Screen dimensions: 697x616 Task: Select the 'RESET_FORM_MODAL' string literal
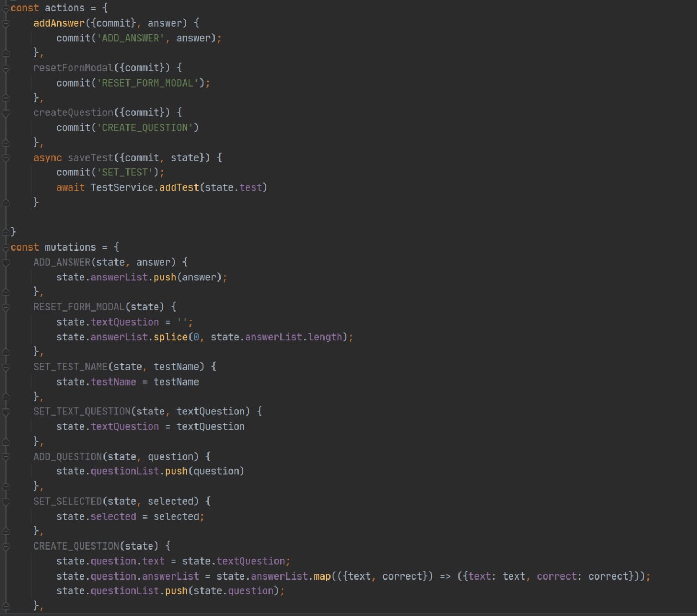point(148,83)
